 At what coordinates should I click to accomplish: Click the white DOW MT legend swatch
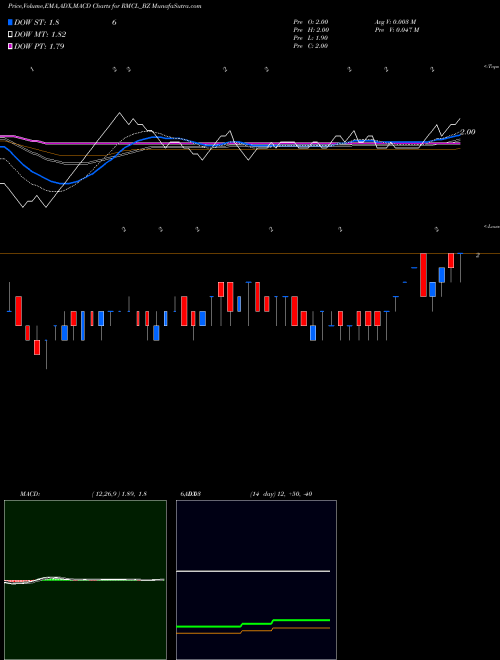pyautogui.click(x=11, y=35)
